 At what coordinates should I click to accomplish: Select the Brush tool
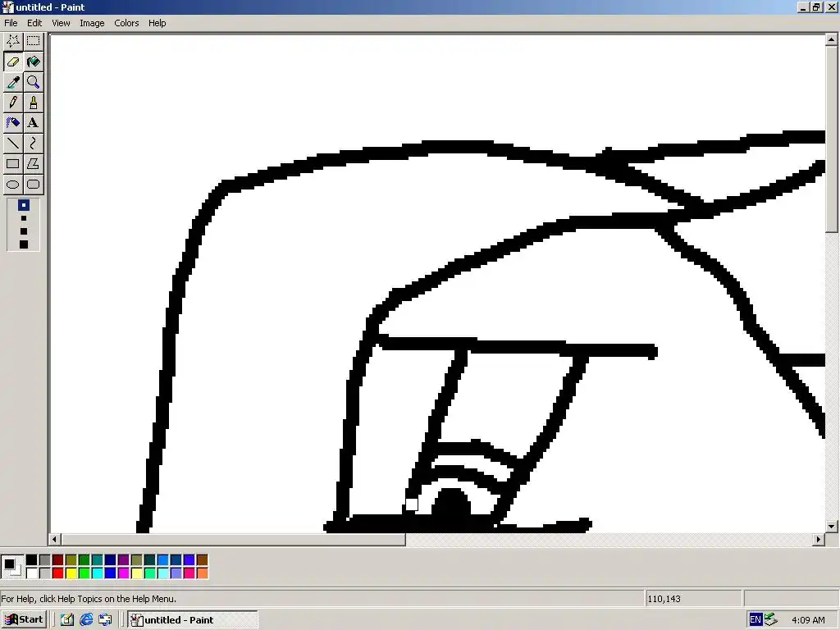[x=33, y=103]
